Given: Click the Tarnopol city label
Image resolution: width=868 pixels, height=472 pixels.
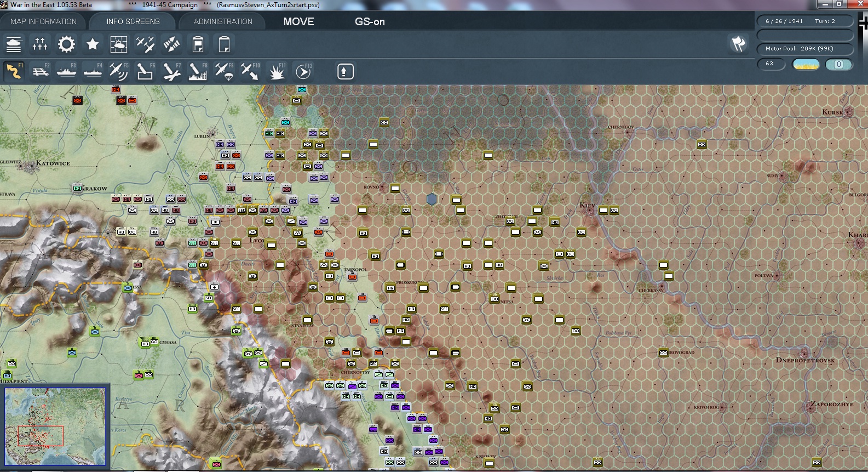Looking at the screenshot, I should 355,270.
